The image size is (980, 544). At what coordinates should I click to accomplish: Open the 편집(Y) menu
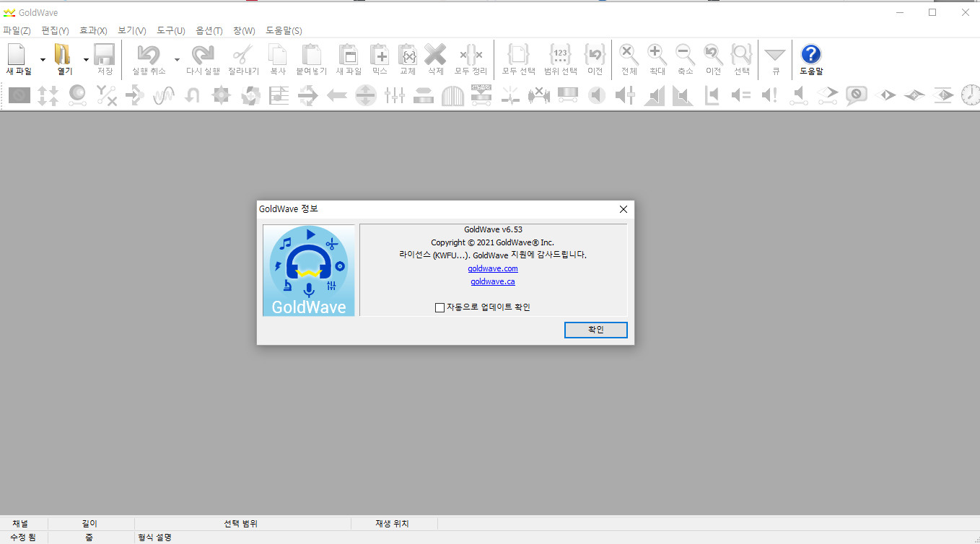(x=56, y=30)
